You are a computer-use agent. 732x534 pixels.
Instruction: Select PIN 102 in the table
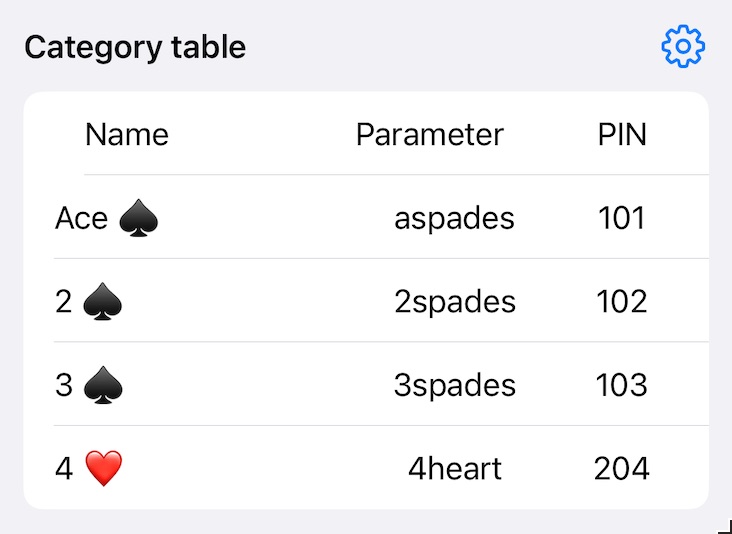point(622,302)
